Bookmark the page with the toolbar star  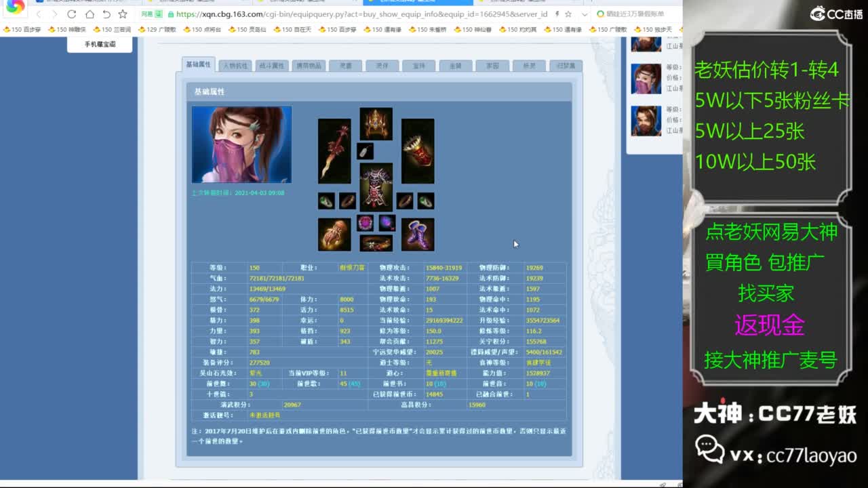[x=123, y=14]
